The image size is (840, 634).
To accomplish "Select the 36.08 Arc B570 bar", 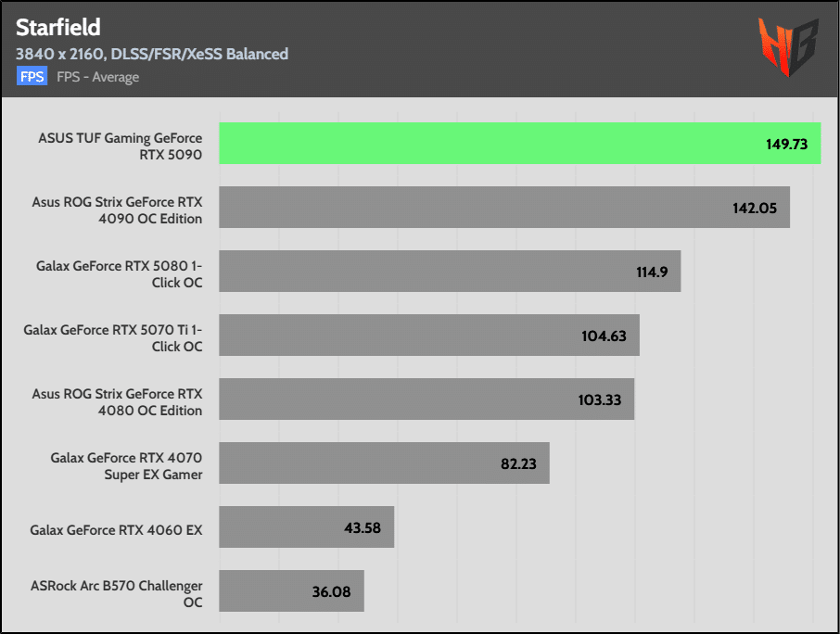I will (291, 590).
